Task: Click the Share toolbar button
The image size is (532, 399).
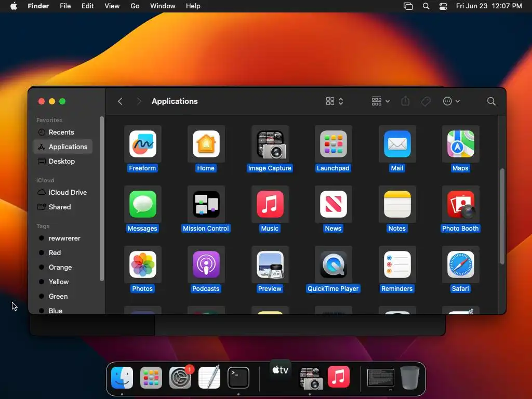Action: (x=405, y=101)
